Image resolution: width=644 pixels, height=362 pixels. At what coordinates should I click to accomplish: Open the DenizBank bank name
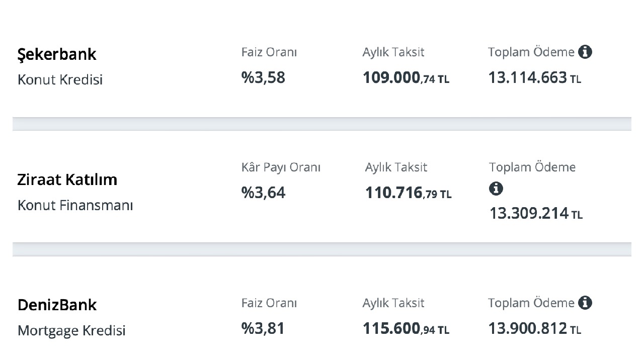(57, 305)
